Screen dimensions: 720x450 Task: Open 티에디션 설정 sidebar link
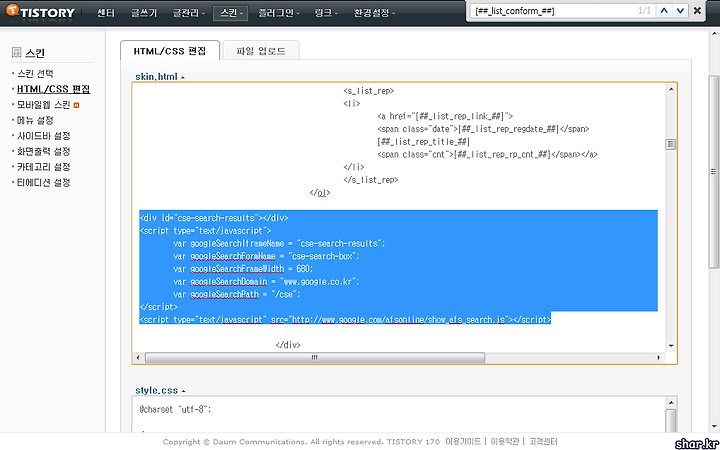click(x=43, y=183)
